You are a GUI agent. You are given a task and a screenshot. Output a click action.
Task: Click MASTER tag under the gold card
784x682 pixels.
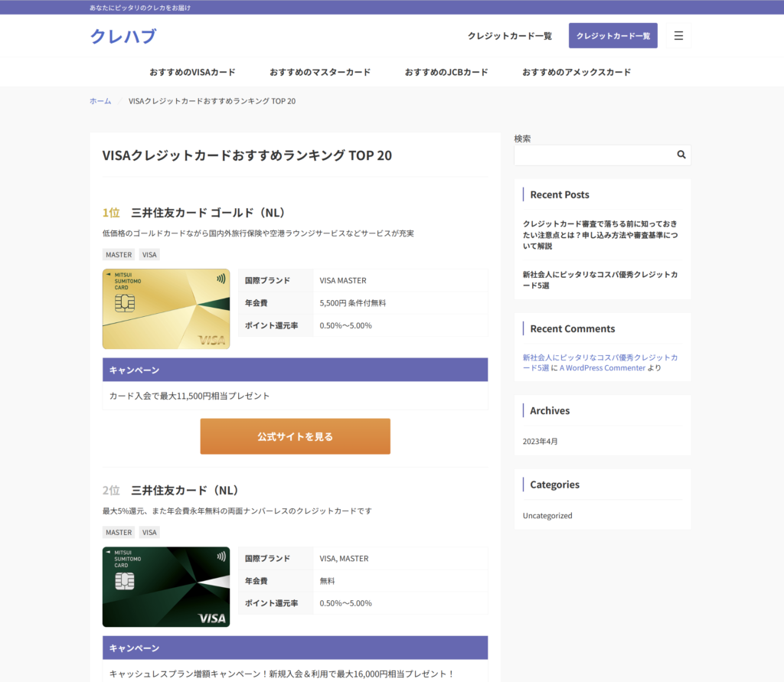tap(119, 254)
